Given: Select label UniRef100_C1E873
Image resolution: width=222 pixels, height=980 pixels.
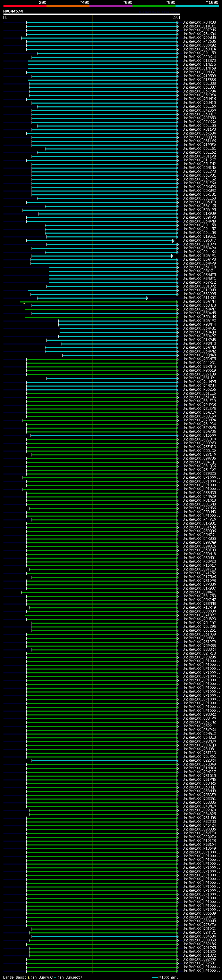Looking at the screenshot, I should pos(199,60).
